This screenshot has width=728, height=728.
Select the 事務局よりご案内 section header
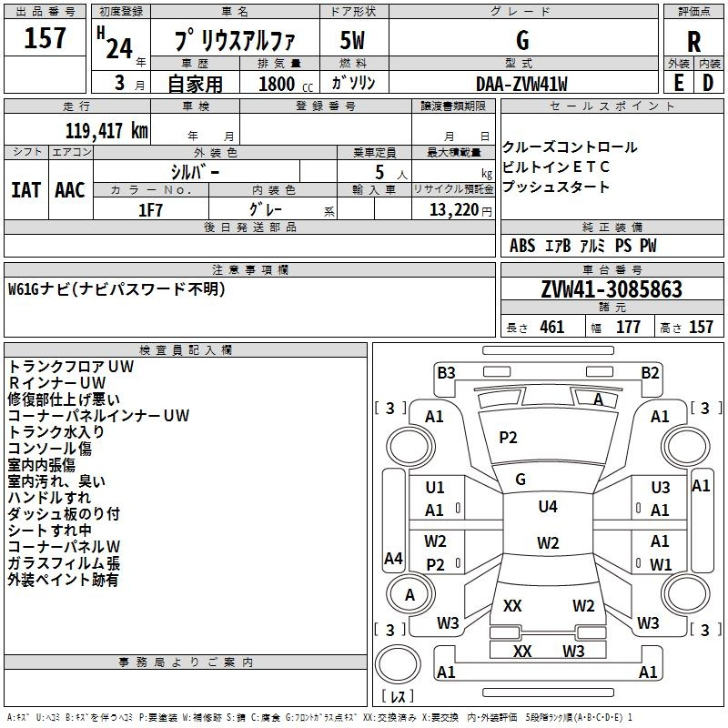click(186, 662)
